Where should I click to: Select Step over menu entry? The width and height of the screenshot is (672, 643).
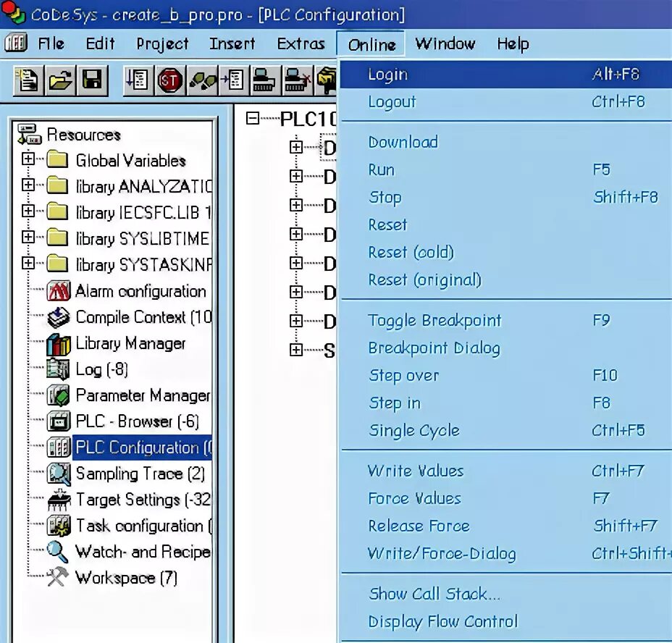[505, 376]
